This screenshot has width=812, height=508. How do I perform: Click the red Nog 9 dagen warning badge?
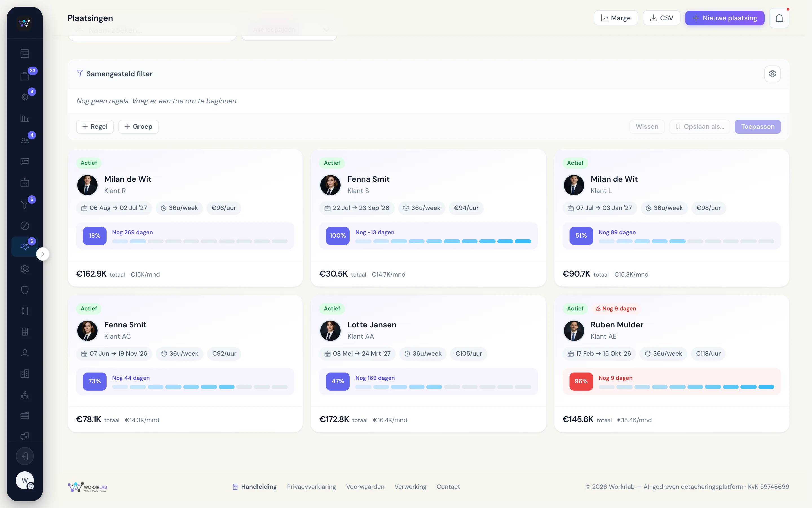pyautogui.click(x=616, y=308)
